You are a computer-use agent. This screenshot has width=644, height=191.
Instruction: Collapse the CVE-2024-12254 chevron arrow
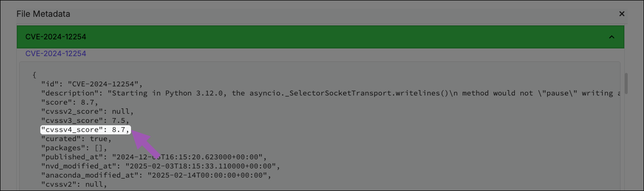click(x=611, y=37)
